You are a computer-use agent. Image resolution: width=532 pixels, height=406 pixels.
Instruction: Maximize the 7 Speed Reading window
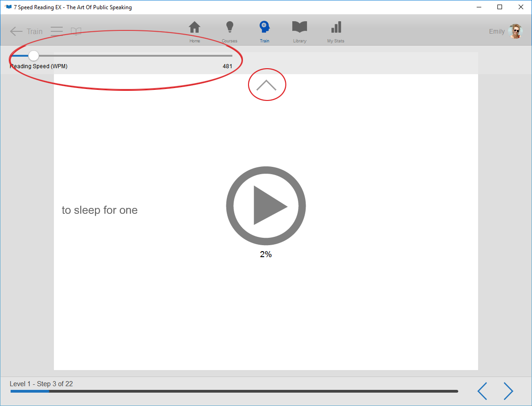(x=500, y=7)
